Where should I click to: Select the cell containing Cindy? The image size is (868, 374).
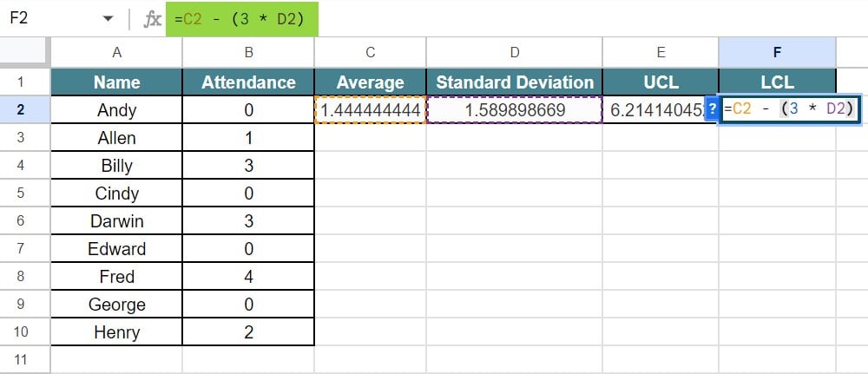point(116,193)
